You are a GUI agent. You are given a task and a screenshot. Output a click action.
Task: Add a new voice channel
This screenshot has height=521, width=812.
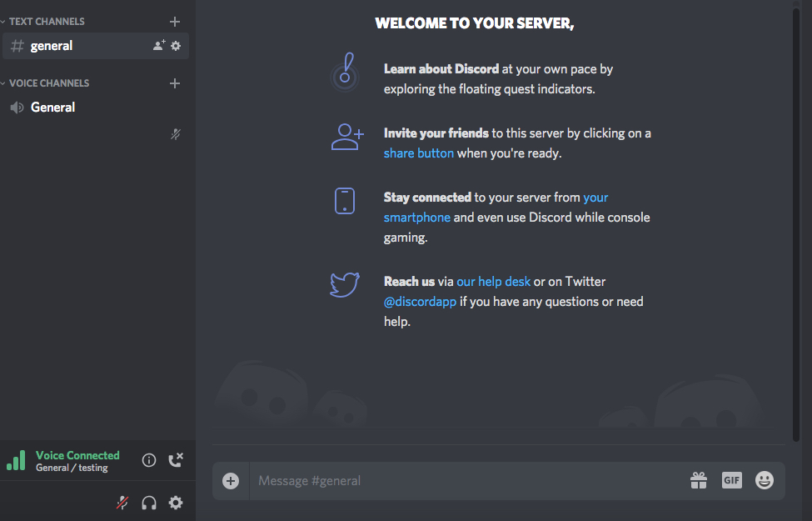point(174,83)
